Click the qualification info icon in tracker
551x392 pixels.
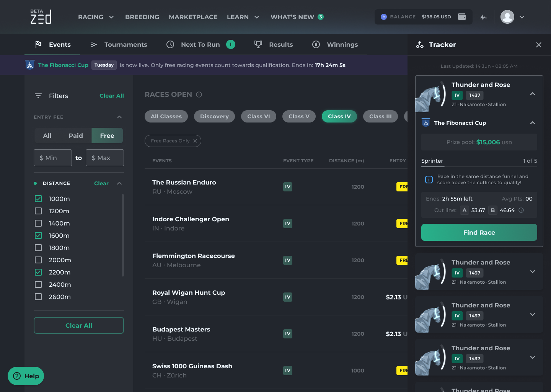[x=429, y=180]
